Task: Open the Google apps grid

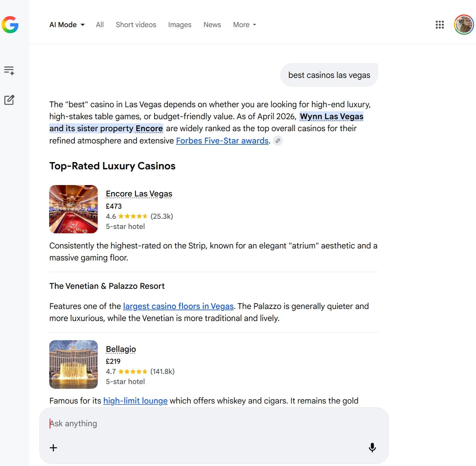Action: point(439,25)
